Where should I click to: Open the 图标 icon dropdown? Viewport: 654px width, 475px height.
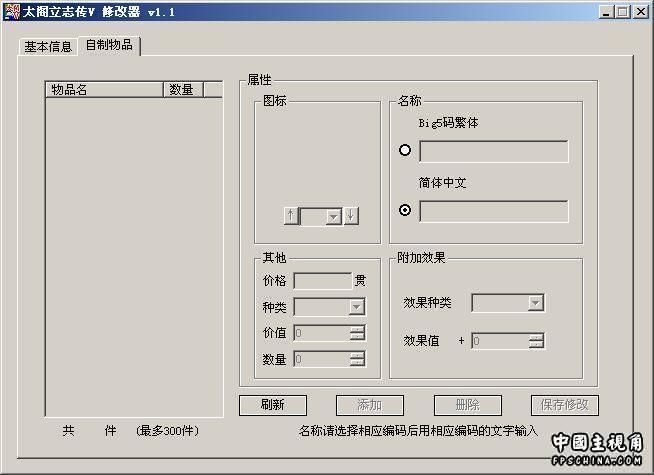(334, 216)
